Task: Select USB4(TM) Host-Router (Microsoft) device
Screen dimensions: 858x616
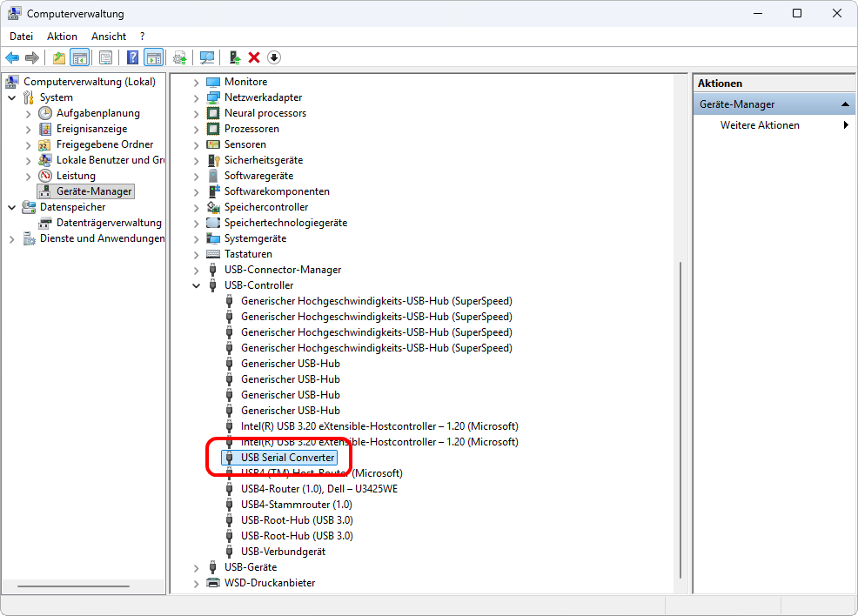Action: [321, 473]
